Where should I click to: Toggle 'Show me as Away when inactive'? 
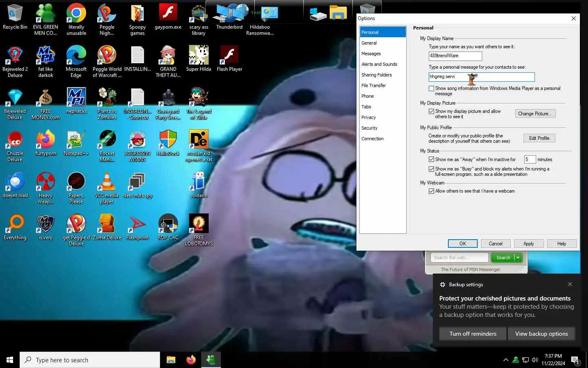[431, 159]
